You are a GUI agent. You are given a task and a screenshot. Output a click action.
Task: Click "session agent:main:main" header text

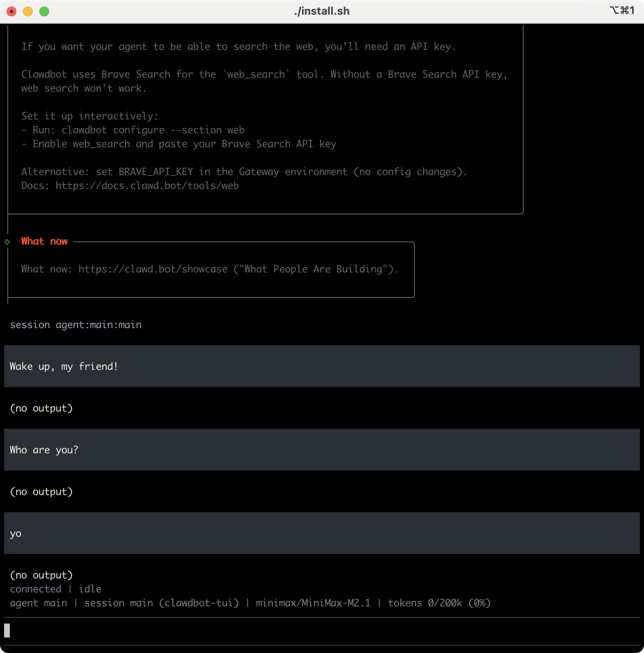(76, 325)
